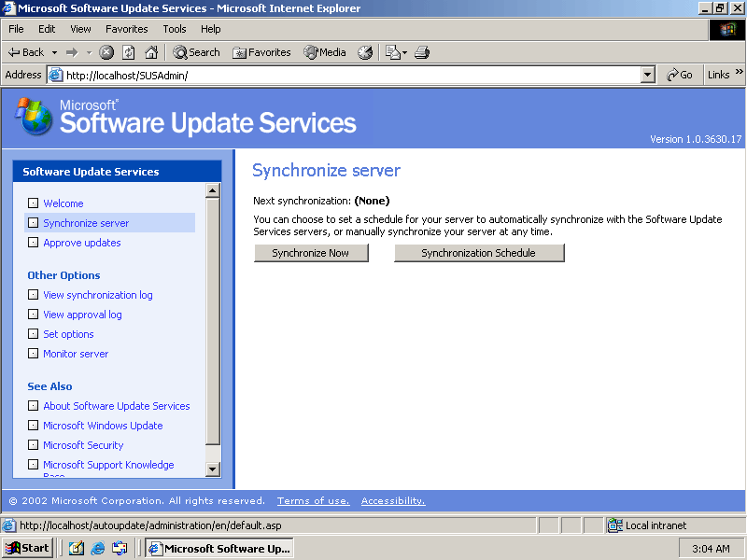This screenshot has width=747, height=560.
Task: Open the Tools menu
Action: tap(175, 29)
